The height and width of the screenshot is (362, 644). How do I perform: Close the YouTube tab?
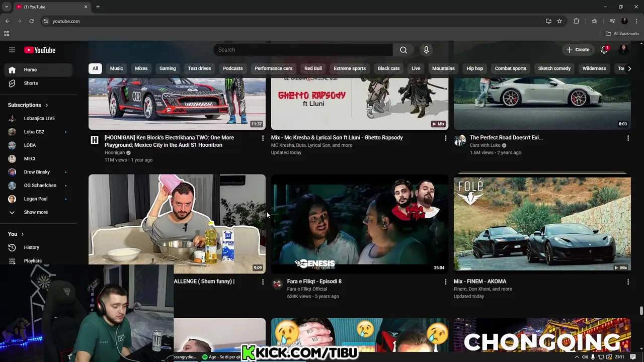[86, 7]
